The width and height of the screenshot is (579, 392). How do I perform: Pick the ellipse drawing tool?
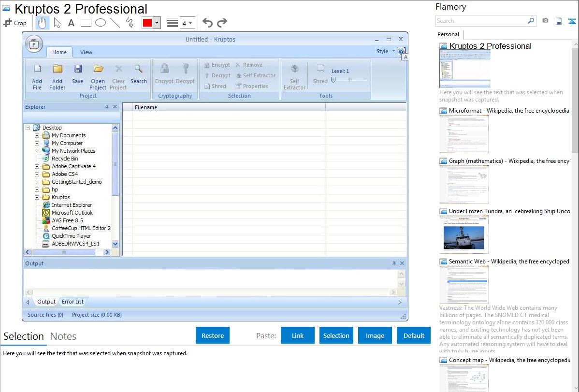(x=101, y=23)
